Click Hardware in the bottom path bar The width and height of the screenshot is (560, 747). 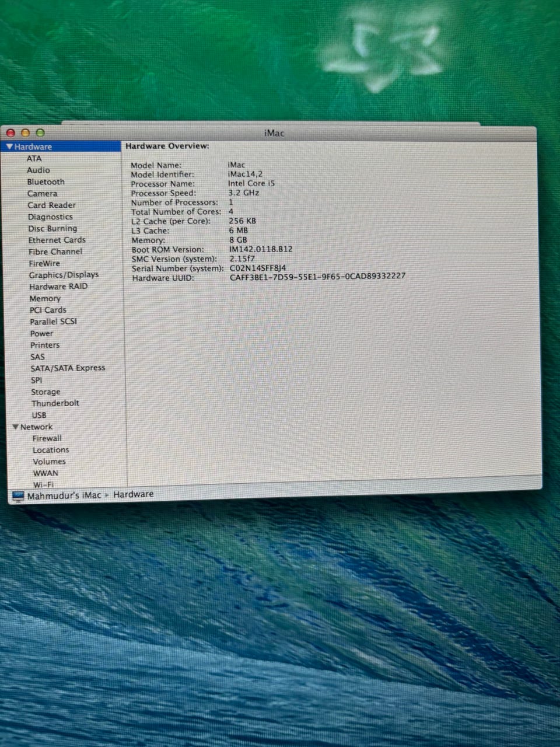(133, 494)
